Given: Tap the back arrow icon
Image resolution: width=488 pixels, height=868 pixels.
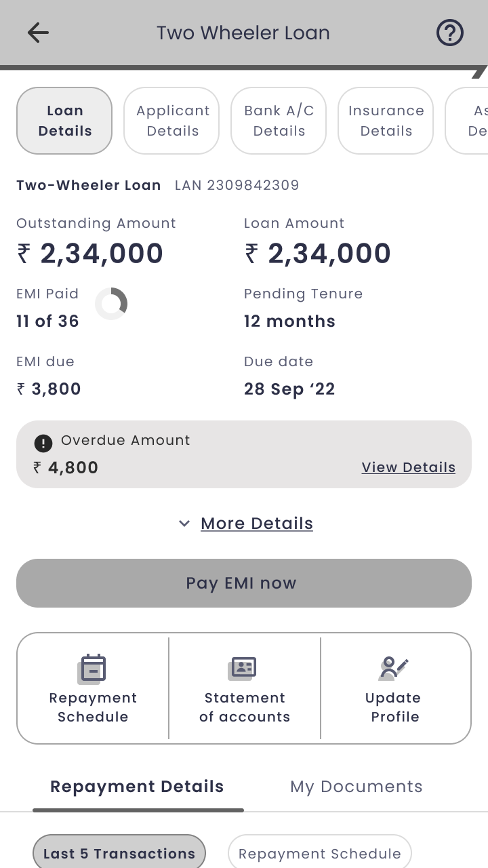Looking at the screenshot, I should (x=38, y=33).
